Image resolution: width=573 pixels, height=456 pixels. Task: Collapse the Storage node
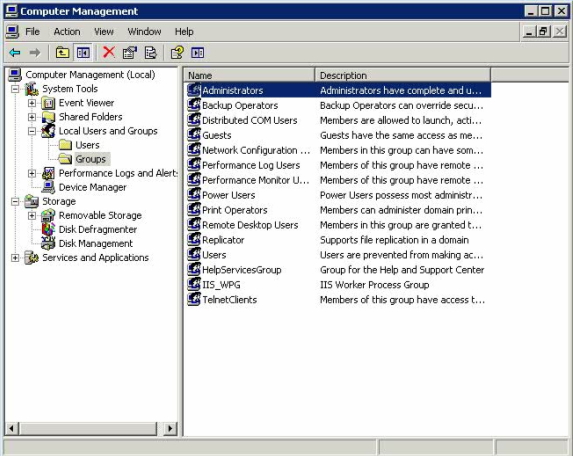pos(15,201)
